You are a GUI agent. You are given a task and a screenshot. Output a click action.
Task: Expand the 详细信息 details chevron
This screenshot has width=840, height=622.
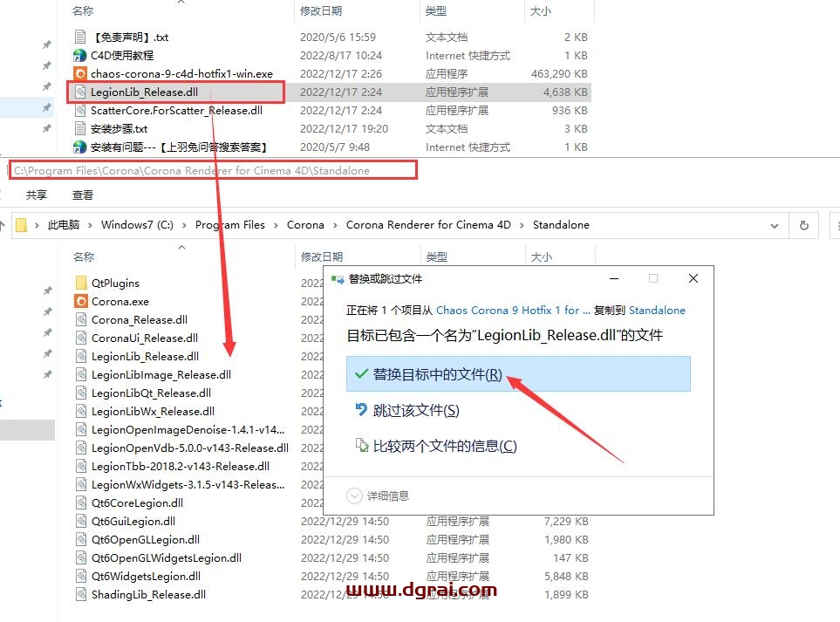point(354,496)
